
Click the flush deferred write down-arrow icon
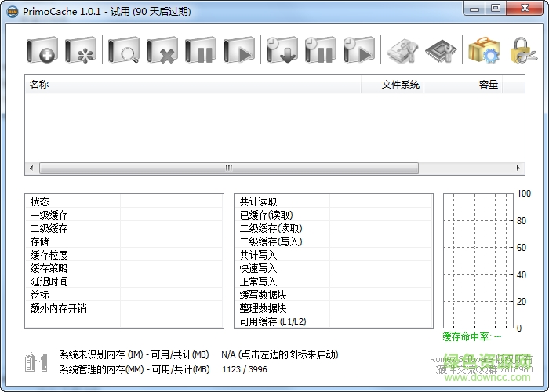[281, 52]
